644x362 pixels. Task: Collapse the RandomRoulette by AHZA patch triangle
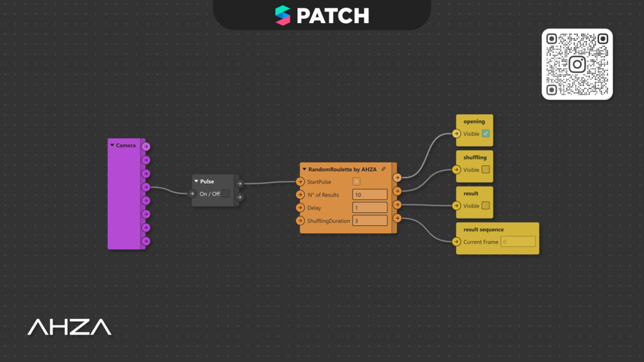(304, 169)
